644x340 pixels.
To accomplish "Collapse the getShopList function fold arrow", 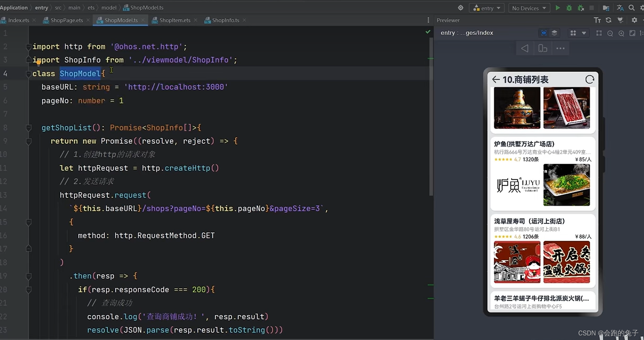I will (x=29, y=127).
